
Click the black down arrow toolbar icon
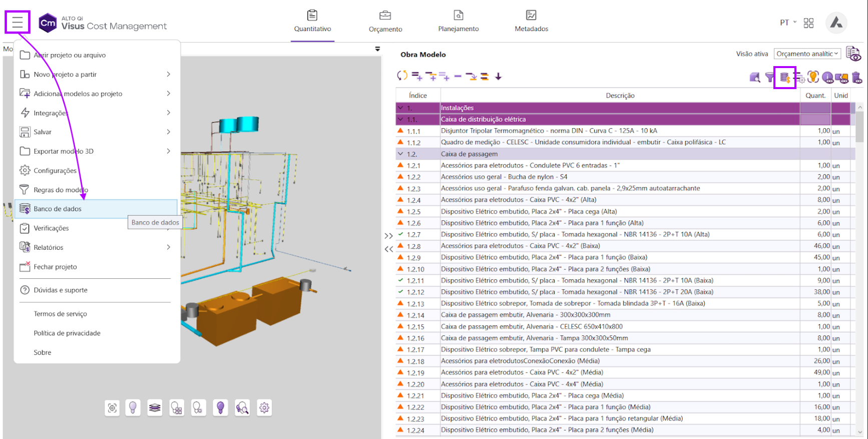coord(498,77)
